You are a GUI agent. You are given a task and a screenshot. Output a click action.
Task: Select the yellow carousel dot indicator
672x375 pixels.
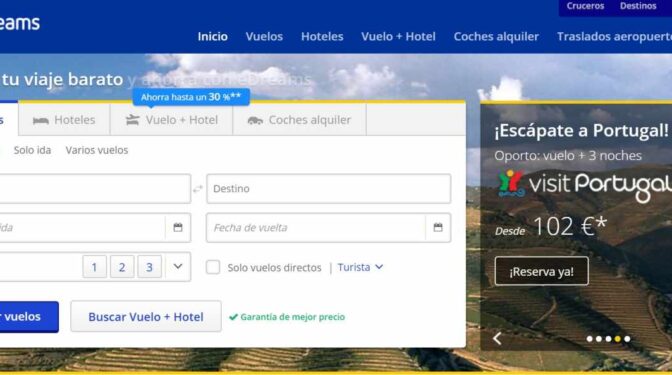point(618,339)
